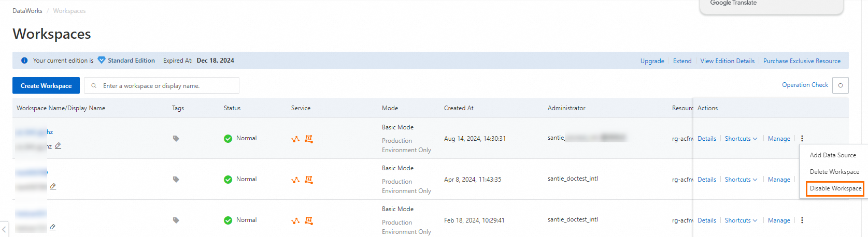The width and height of the screenshot is (868, 237).
Task: Click edit pencil icon for second workspace
Action: 53,186
